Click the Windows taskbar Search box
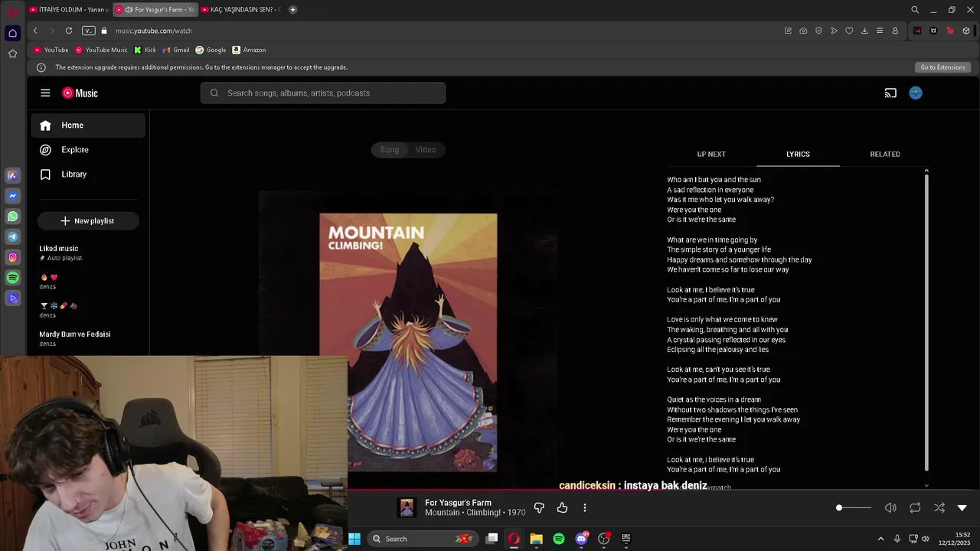This screenshot has width=980, height=551. click(x=423, y=539)
